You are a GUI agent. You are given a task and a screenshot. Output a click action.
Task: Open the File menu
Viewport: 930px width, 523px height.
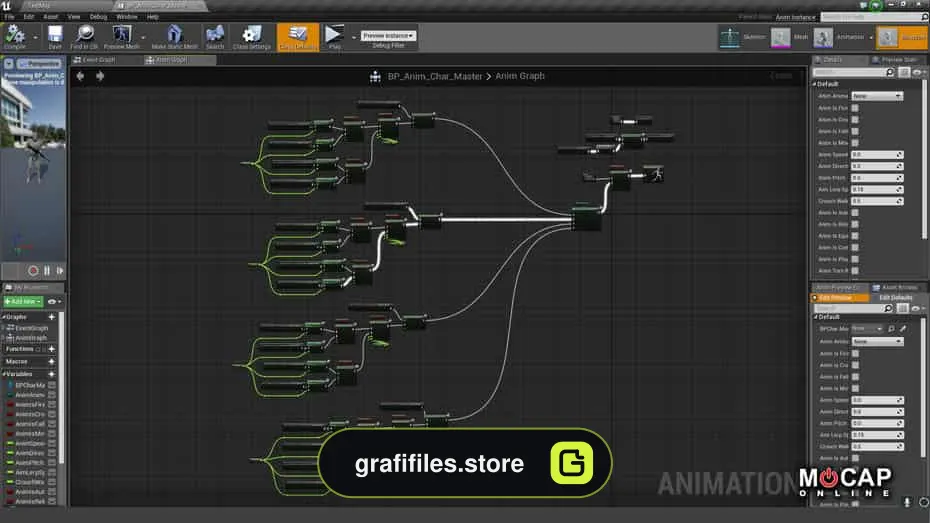tap(9, 17)
